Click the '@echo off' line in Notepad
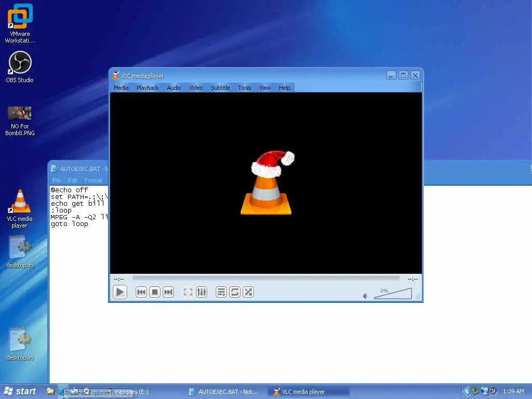Screen dimensions: 532x399 [69, 190]
